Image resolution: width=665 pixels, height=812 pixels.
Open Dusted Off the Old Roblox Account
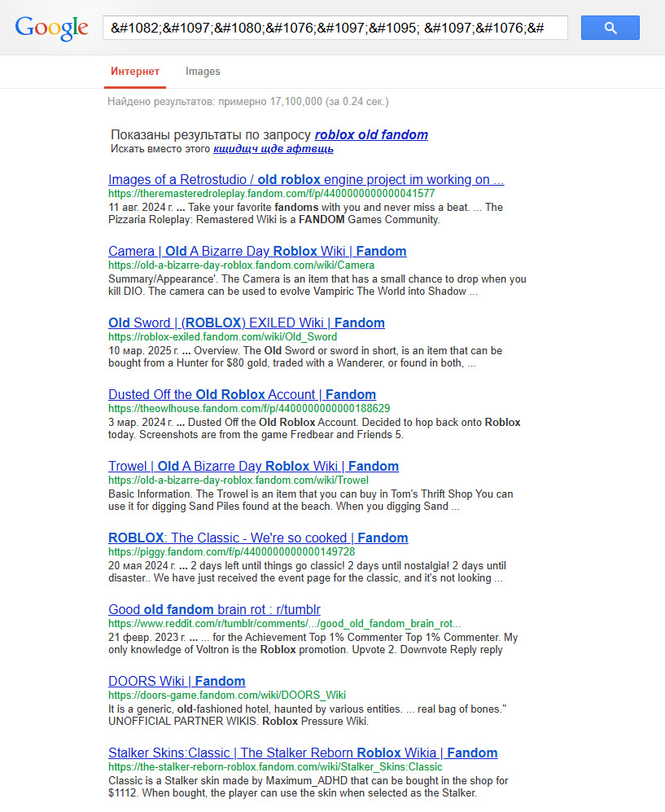tap(242, 395)
